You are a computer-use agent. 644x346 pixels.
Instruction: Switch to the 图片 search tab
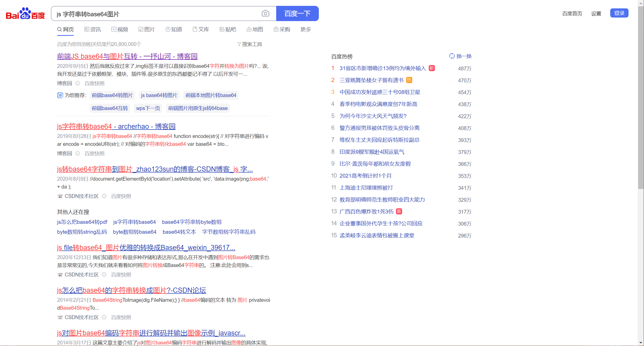tap(146, 29)
